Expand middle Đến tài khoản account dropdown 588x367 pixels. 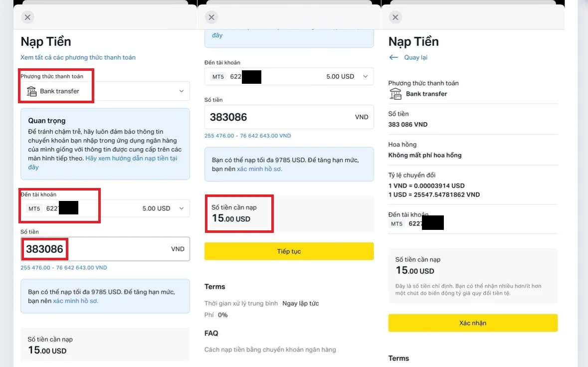point(289,76)
